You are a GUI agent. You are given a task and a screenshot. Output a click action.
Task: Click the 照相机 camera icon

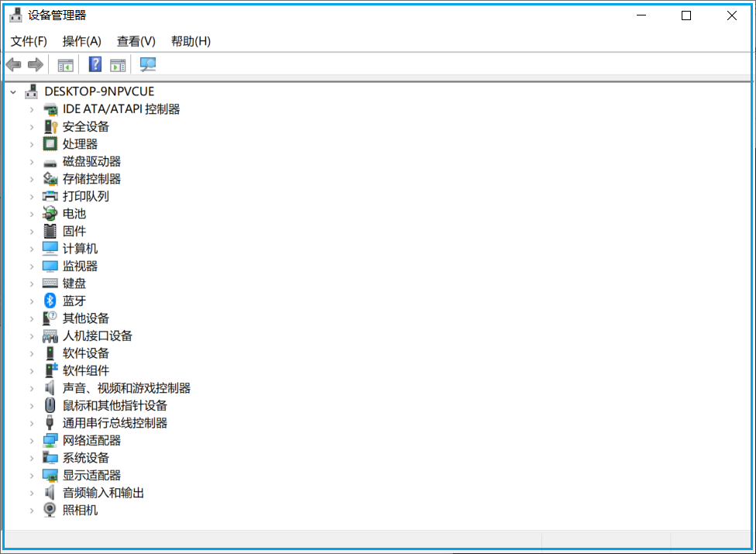pyautogui.click(x=49, y=510)
